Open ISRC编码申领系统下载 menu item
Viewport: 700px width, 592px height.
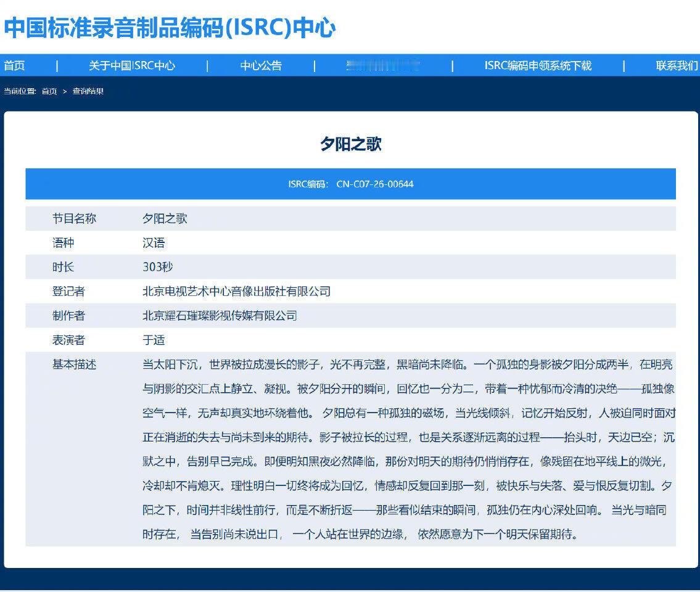coord(538,65)
